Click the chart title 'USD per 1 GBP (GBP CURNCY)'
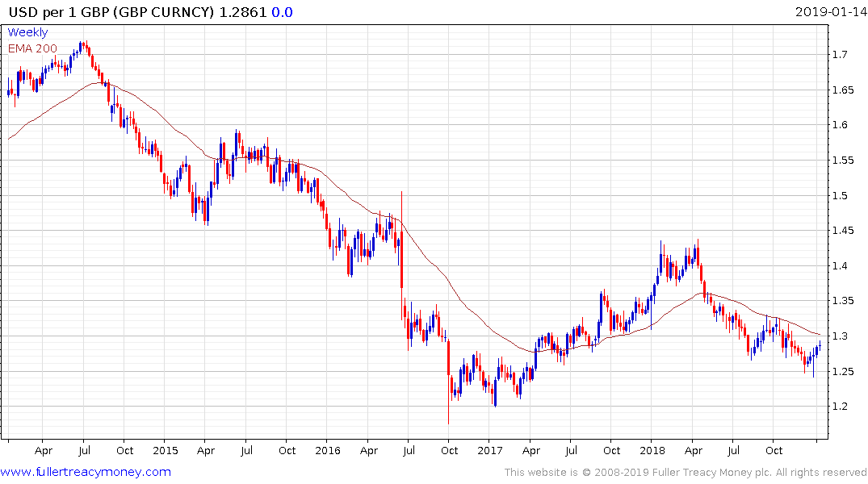This screenshot has width=868, height=484. [x=111, y=12]
